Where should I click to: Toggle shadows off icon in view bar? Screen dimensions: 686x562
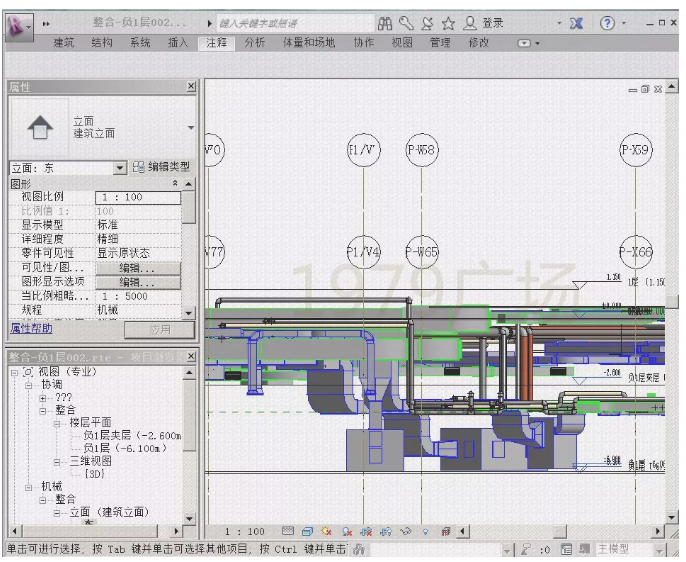(347, 531)
